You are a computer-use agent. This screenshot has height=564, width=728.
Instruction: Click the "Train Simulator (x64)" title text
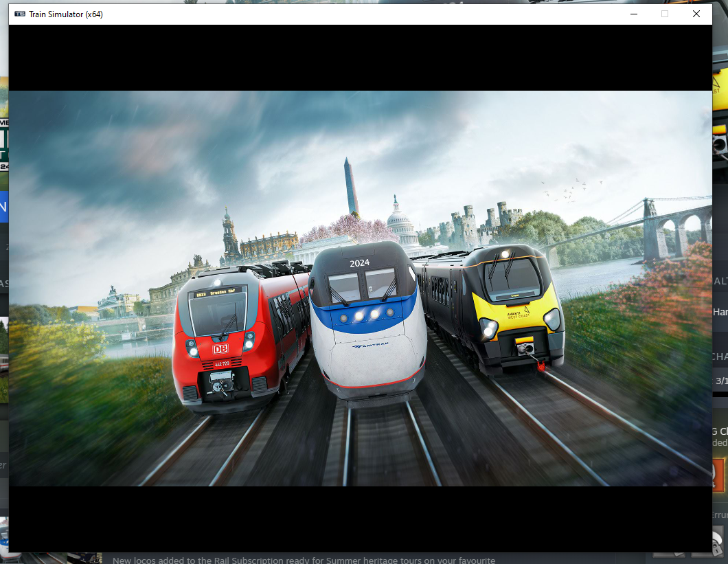click(x=66, y=14)
